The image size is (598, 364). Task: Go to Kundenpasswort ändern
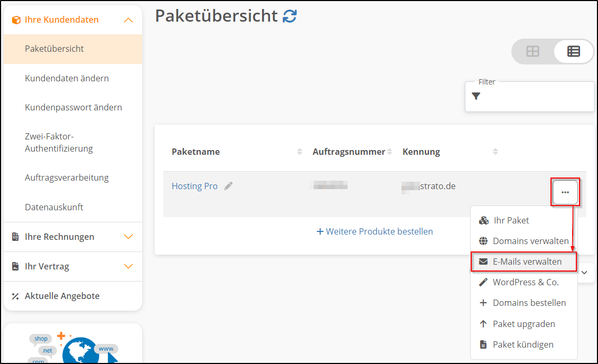(x=73, y=107)
